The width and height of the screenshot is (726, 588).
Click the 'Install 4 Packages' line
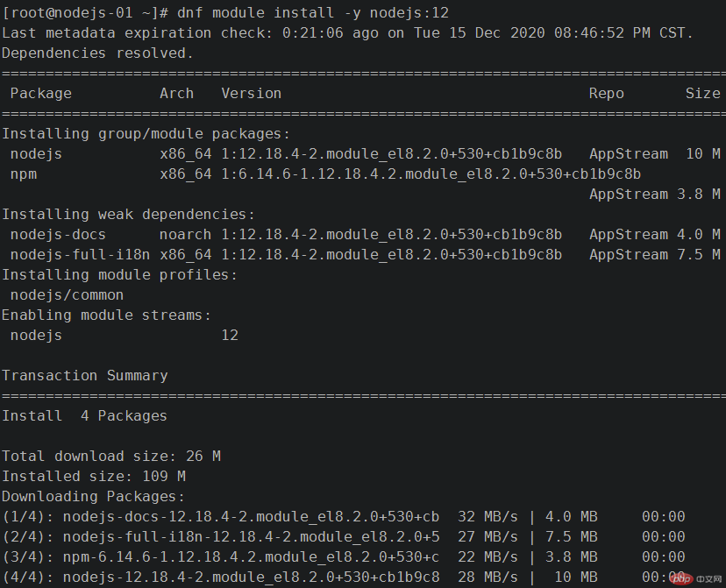point(84,416)
